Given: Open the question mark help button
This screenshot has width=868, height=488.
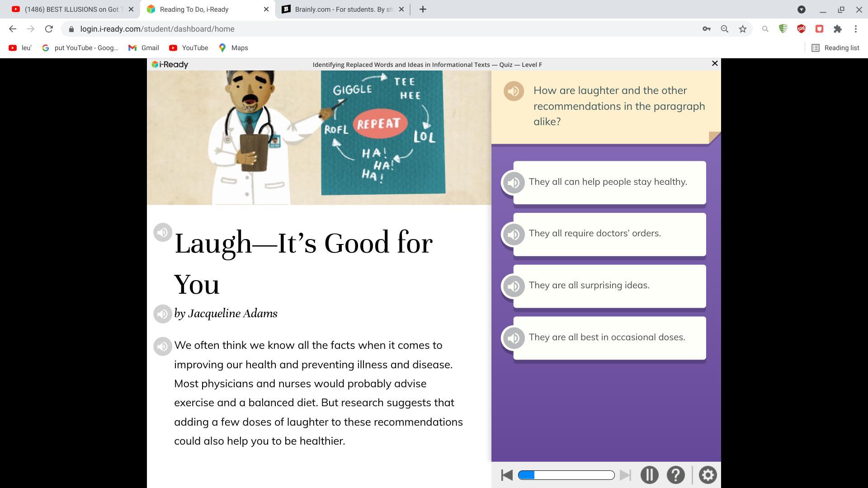Looking at the screenshot, I should [x=675, y=475].
